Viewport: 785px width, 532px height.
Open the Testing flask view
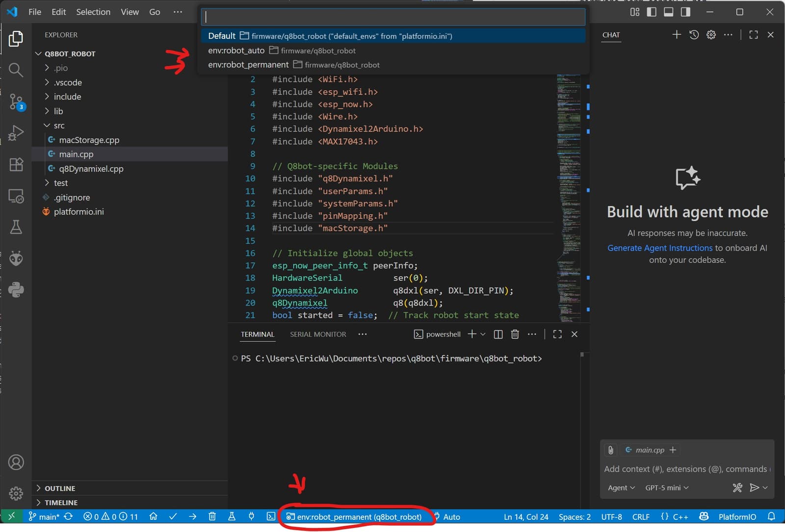click(16, 227)
